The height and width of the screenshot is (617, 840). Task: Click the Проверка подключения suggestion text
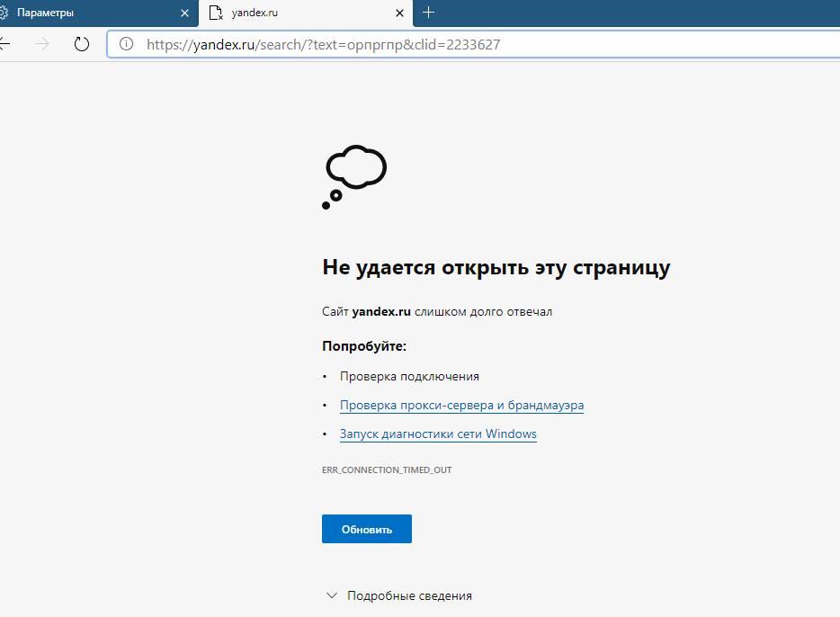(x=409, y=377)
